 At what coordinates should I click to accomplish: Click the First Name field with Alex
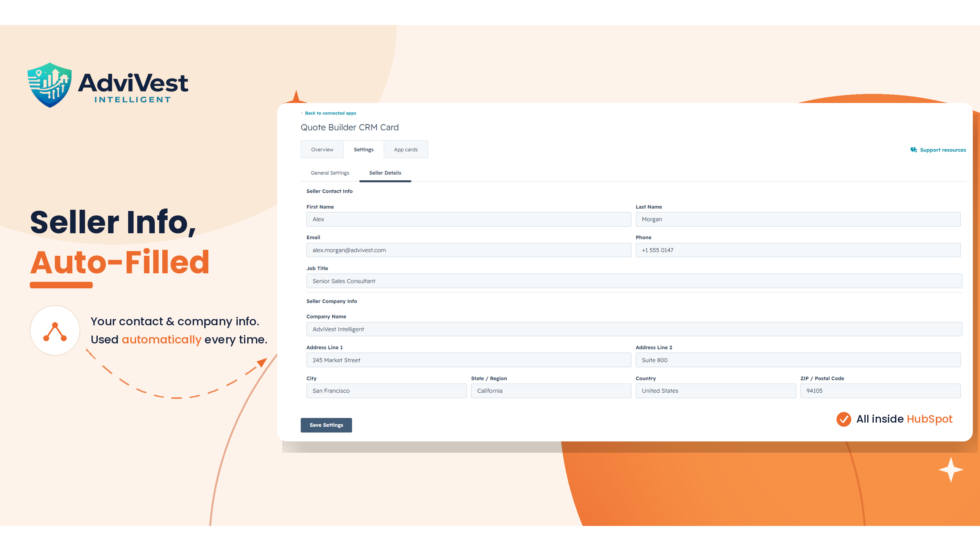tap(468, 219)
